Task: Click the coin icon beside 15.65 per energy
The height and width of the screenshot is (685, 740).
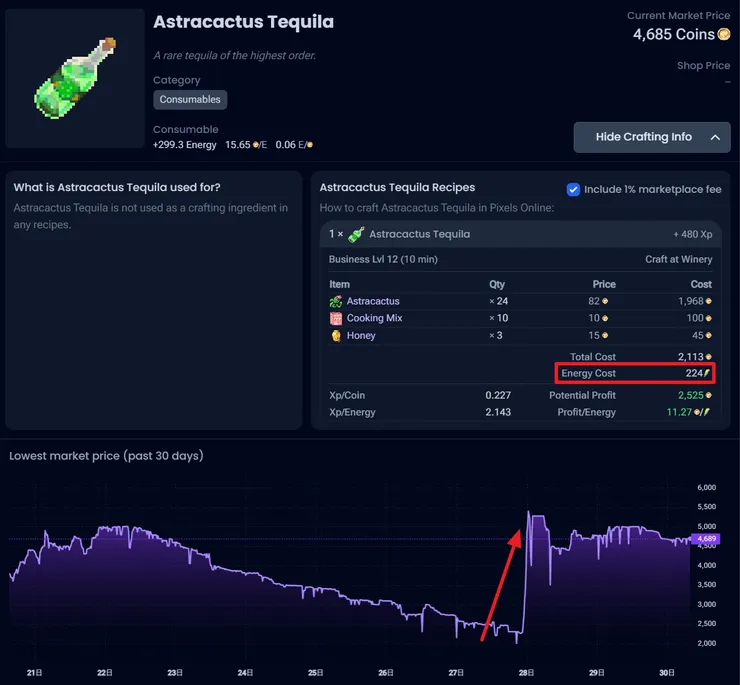Action: (x=256, y=145)
